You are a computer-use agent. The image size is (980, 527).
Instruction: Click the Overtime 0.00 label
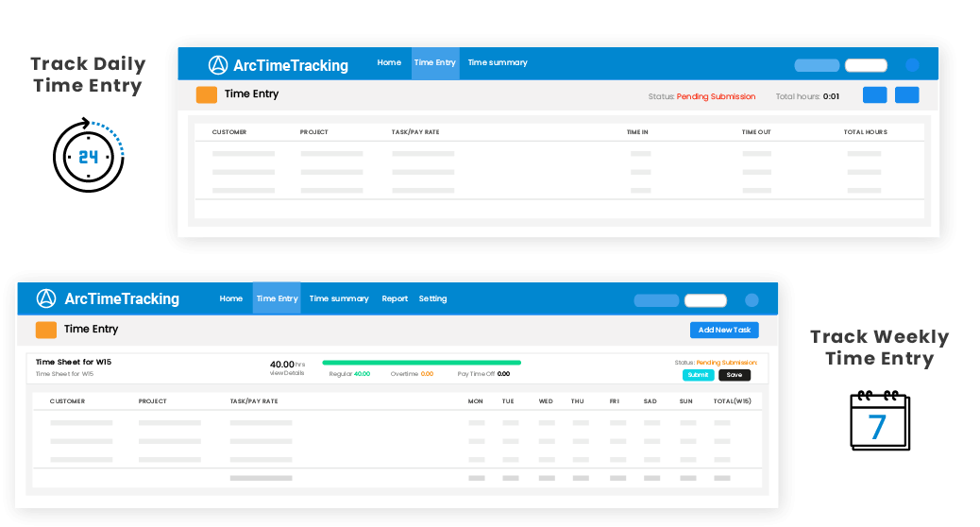coord(412,374)
